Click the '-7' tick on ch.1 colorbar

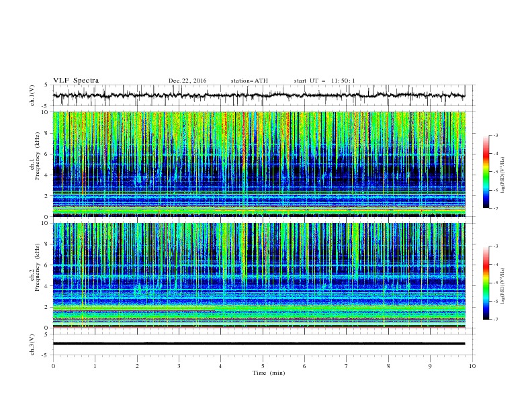[495, 209]
